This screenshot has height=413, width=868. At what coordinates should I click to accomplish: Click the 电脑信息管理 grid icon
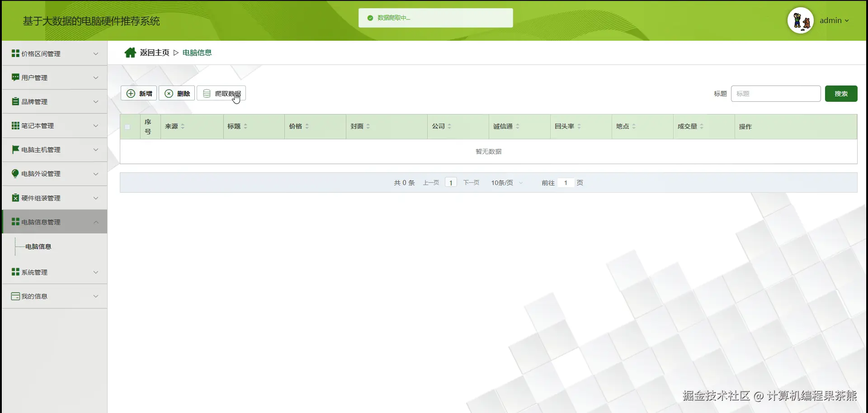15,222
